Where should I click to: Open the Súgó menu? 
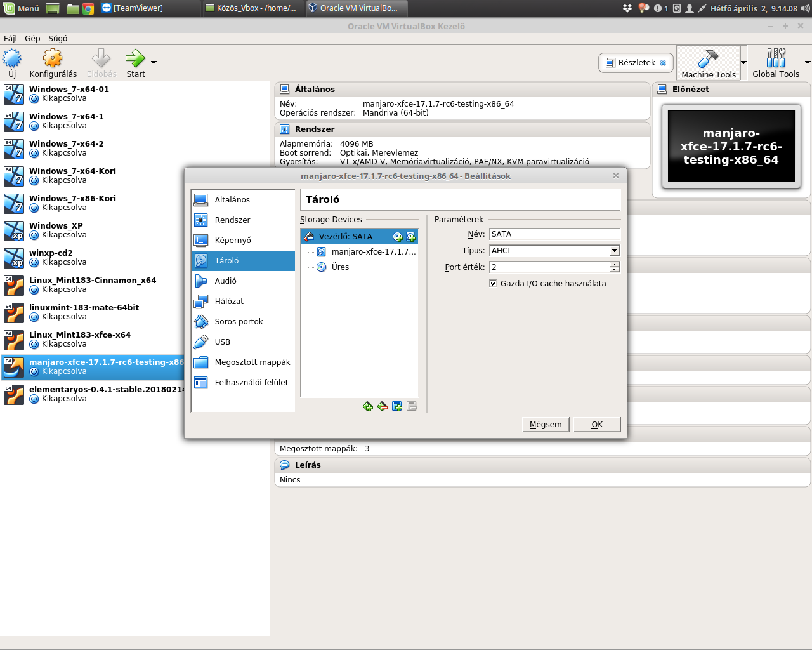click(58, 39)
